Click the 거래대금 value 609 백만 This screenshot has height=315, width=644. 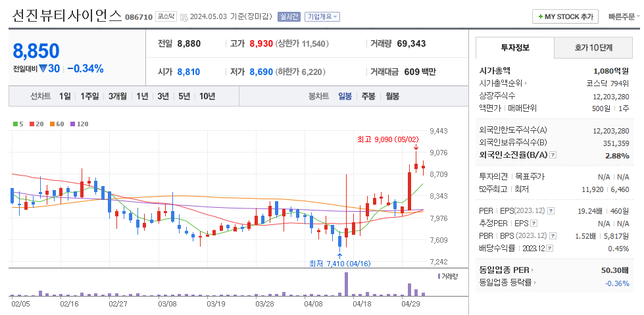coord(420,72)
